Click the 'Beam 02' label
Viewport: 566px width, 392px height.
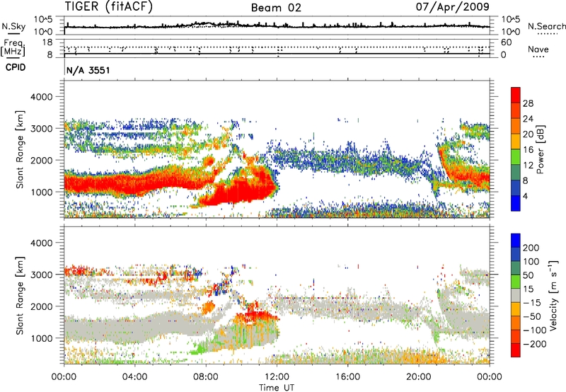coord(276,8)
